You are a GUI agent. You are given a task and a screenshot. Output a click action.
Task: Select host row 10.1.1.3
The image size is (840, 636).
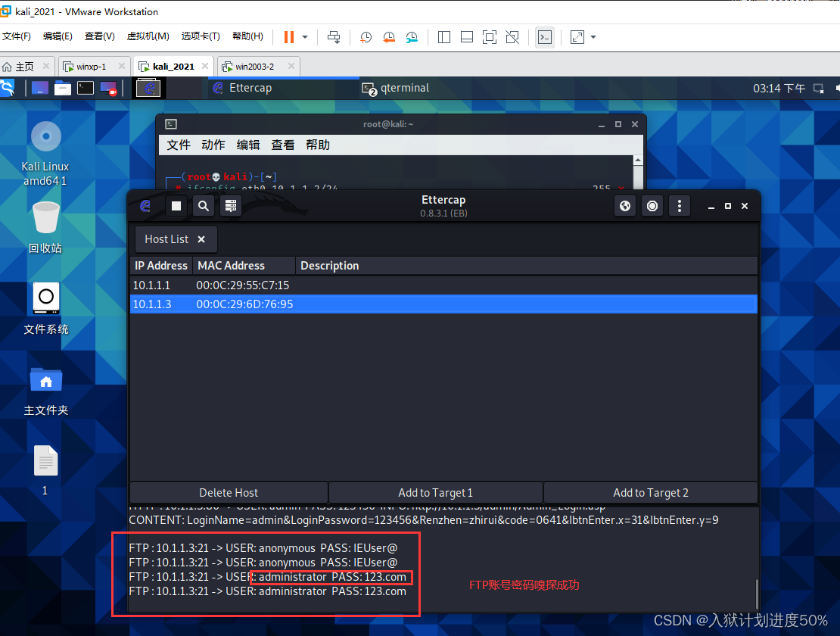443,304
